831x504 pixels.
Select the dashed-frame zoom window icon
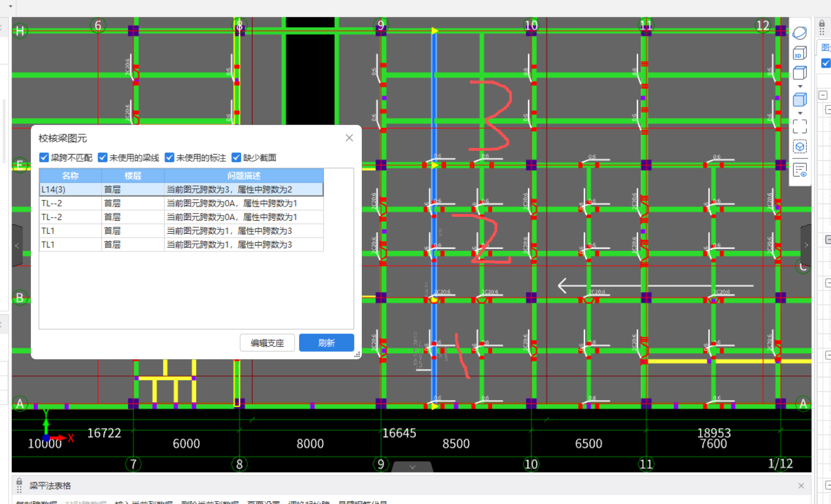[x=800, y=127]
